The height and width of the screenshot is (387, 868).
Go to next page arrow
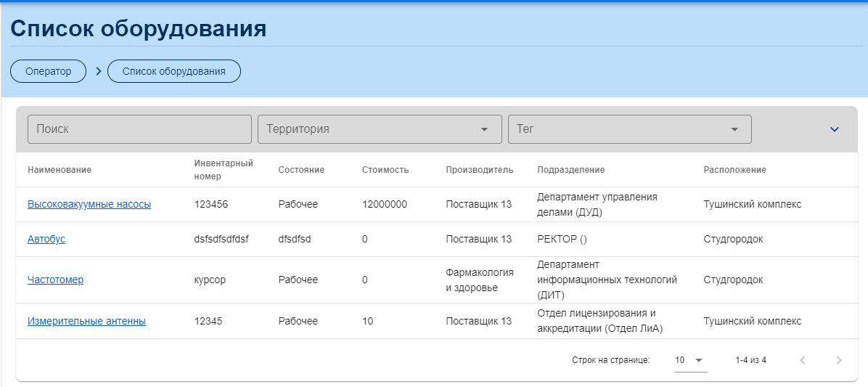[839, 360]
